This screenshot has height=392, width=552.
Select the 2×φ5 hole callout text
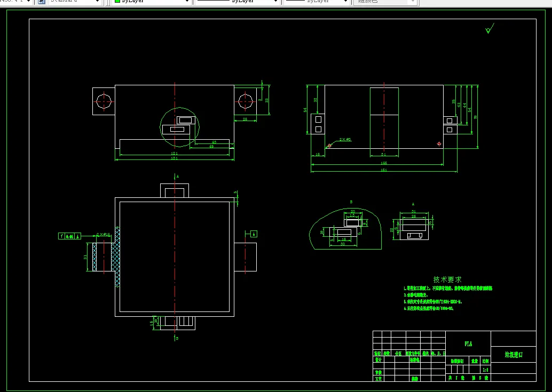click(345, 140)
